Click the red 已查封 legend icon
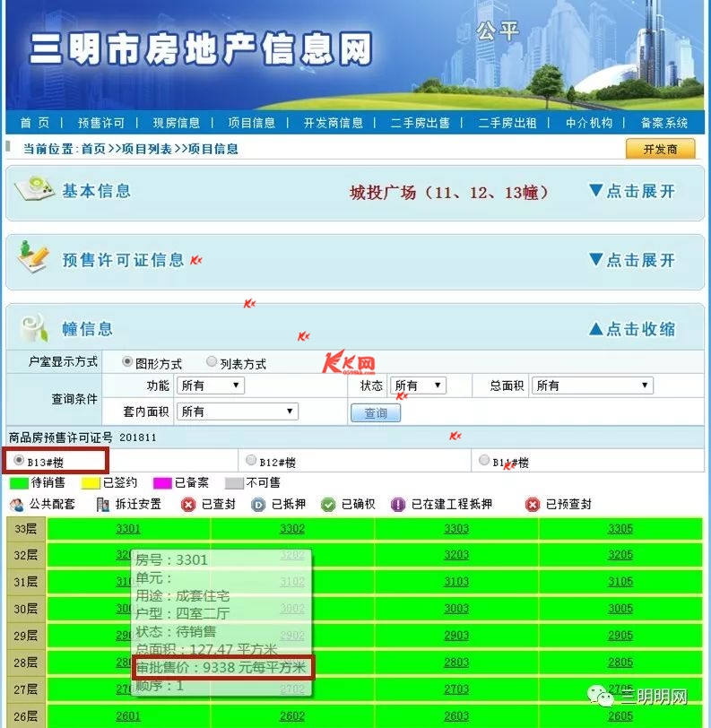 pos(188,505)
